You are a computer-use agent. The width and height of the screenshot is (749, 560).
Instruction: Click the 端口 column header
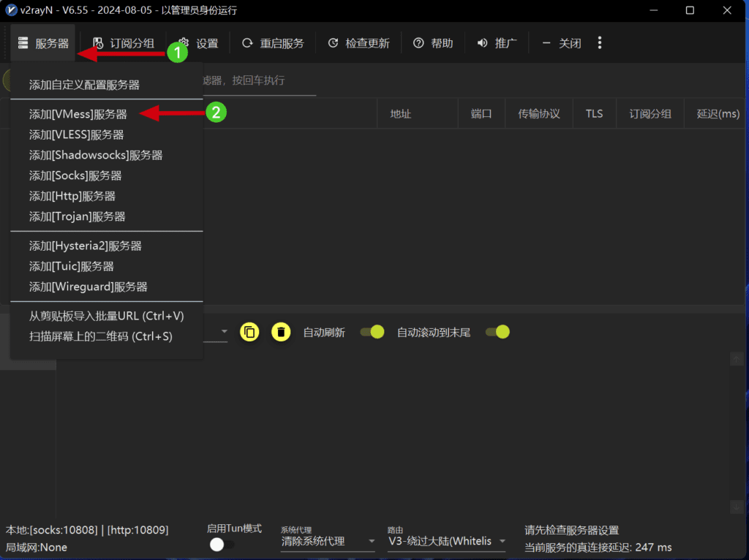[x=481, y=113]
